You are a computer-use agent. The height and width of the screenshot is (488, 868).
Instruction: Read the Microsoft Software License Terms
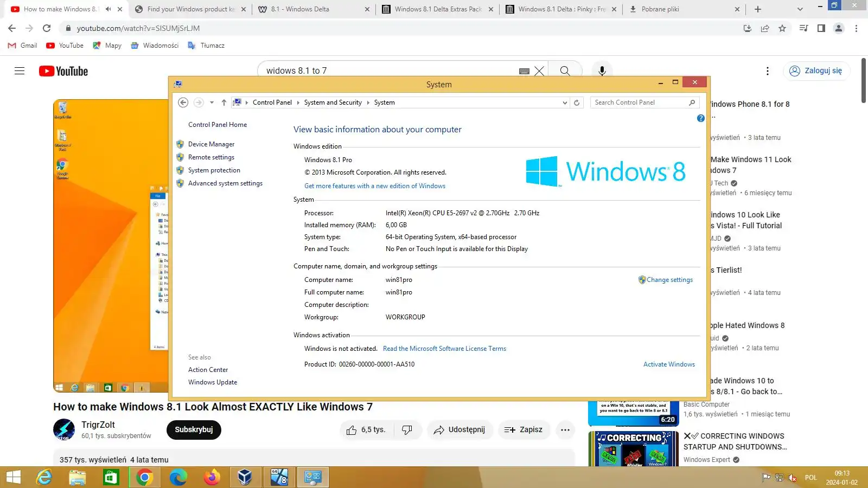(444, 349)
